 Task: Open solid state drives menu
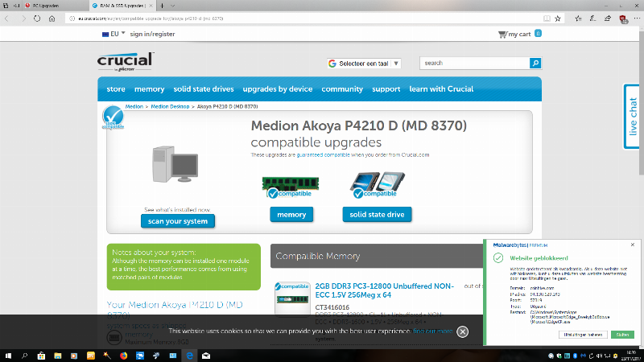pyautogui.click(x=204, y=89)
